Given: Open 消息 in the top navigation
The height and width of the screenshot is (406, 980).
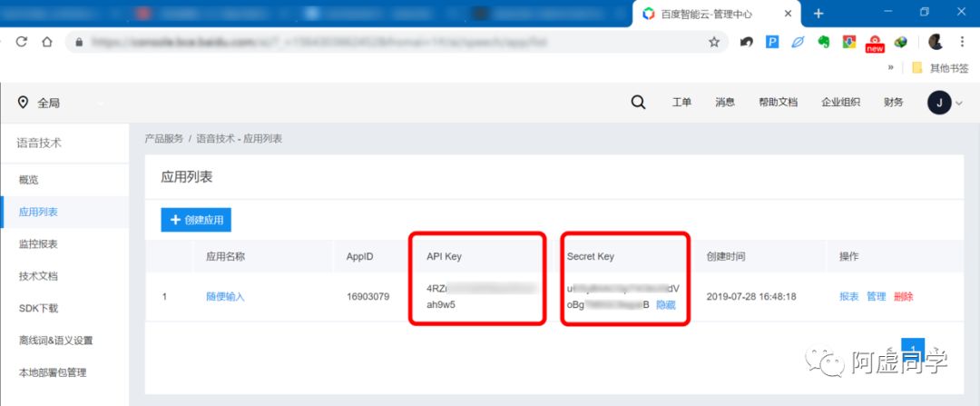Looking at the screenshot, I should pos(725,103).
